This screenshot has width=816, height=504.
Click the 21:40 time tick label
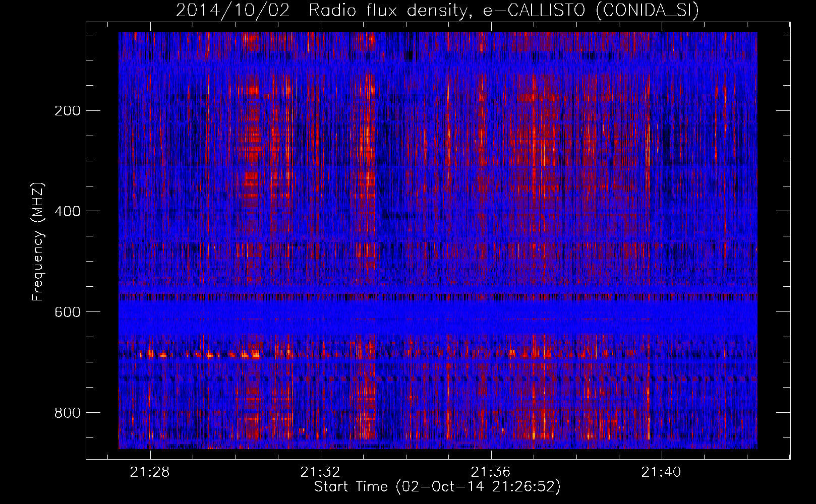coord(661,472)
